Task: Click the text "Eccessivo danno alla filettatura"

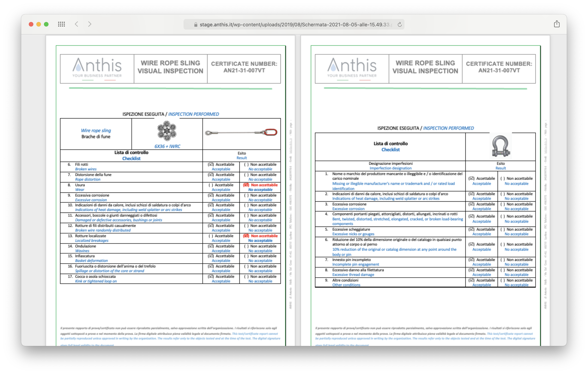Action: 358,270
